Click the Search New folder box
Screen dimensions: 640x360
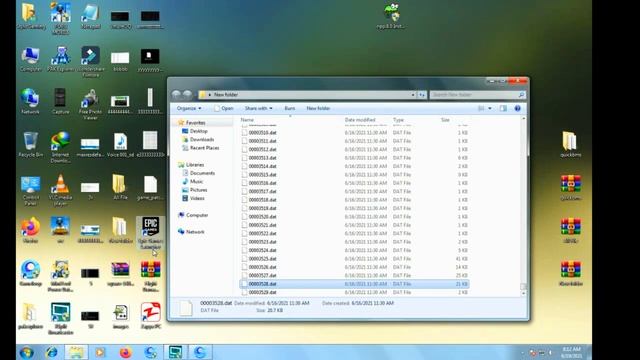pos(477,95)
